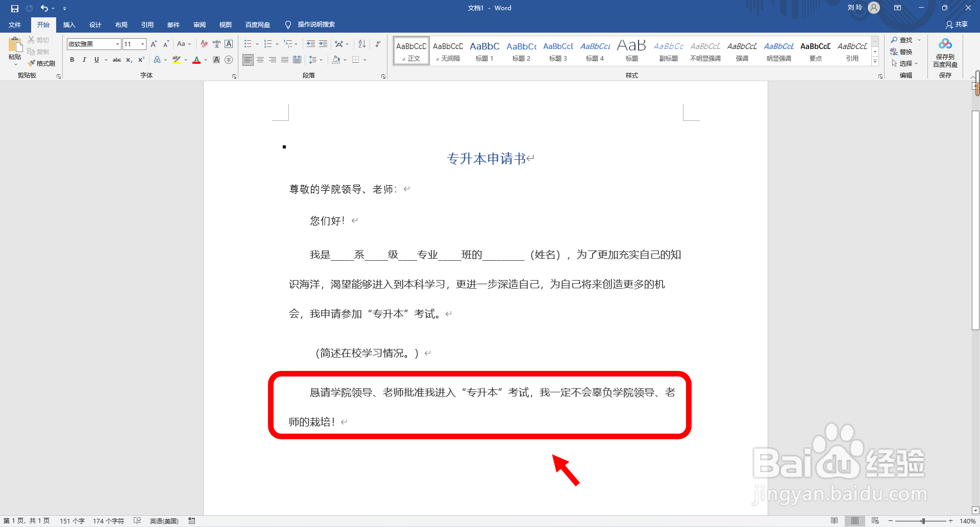This screenshot has width=980, height=527.
Task: Open numbered list dropdown arrow
Action: pyautogui.click(x=277, y=44)
